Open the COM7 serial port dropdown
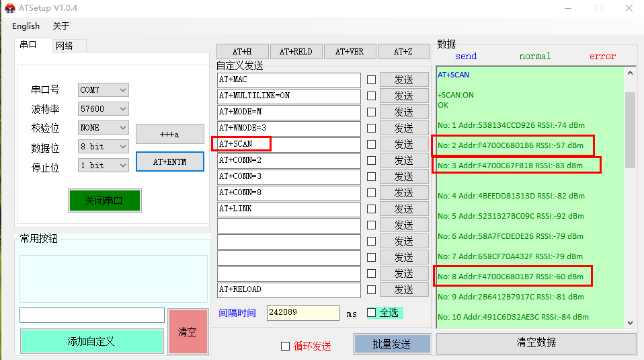The height and width of the screenshot is (360, 644). tap(103, 89)
